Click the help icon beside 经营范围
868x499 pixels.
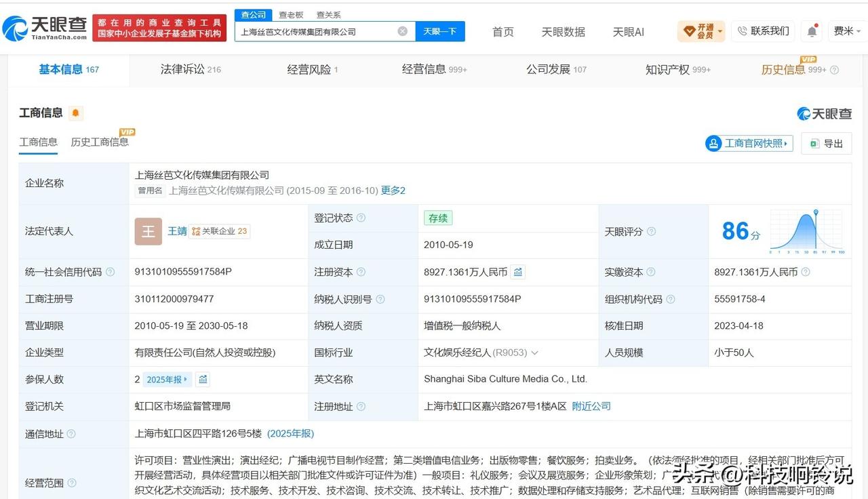tap(71, 483)
